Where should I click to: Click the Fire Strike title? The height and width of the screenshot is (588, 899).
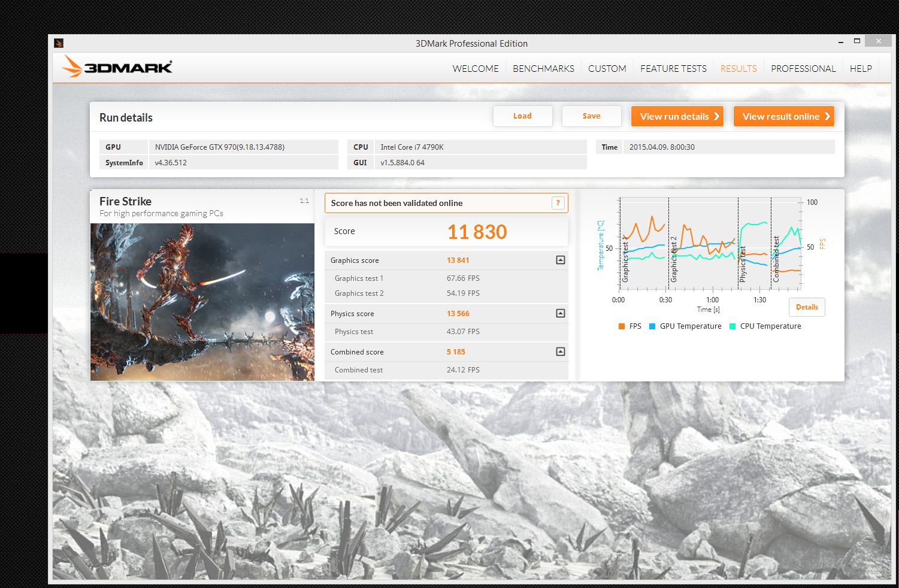[x=125, y=201]
